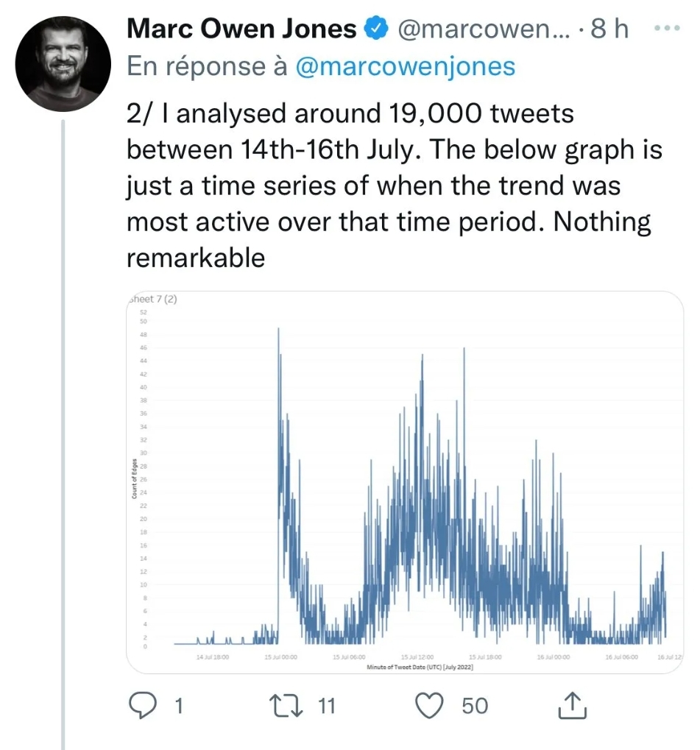
Task: Open the @marcowenjones reply mention link
Action: [405, 66]
